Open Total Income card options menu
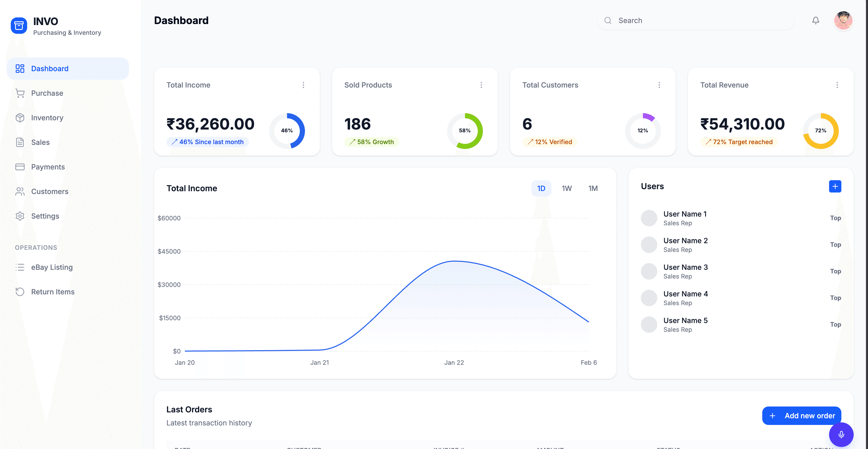This screenshot has height=449, width=868. click(303, 85)
